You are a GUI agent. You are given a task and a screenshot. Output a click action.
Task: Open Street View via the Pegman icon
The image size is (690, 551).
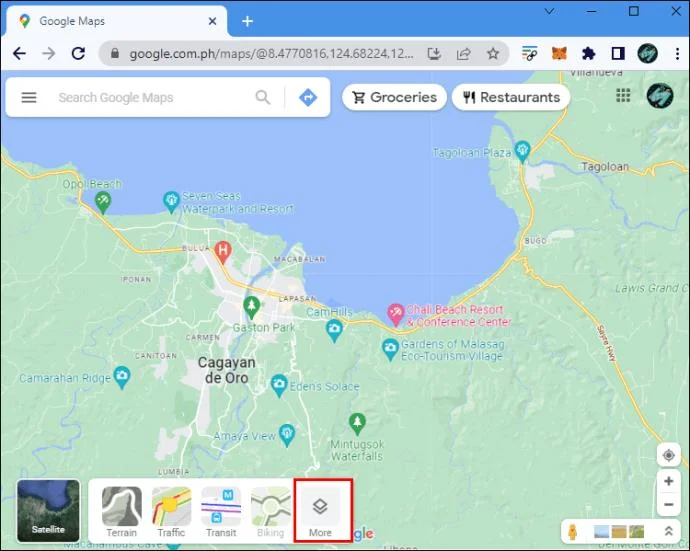pos(573,532)
